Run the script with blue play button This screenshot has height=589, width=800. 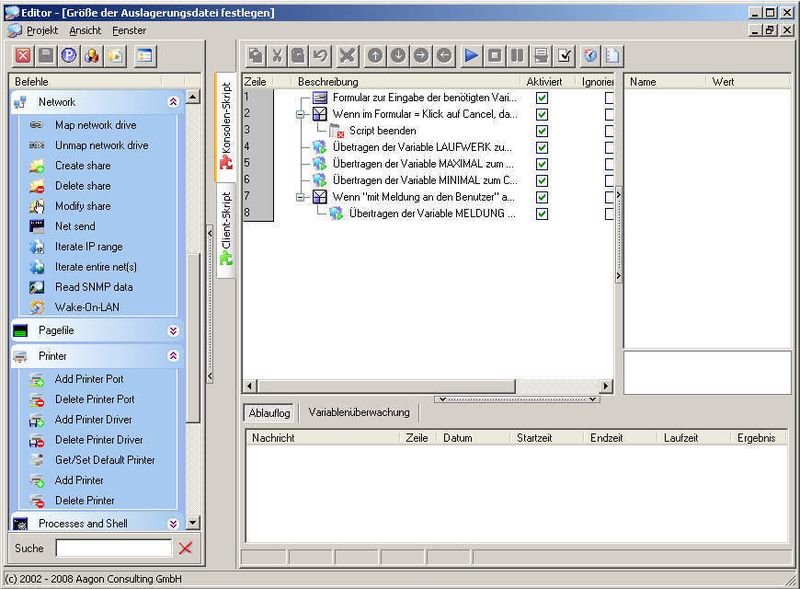coord(471,55)
